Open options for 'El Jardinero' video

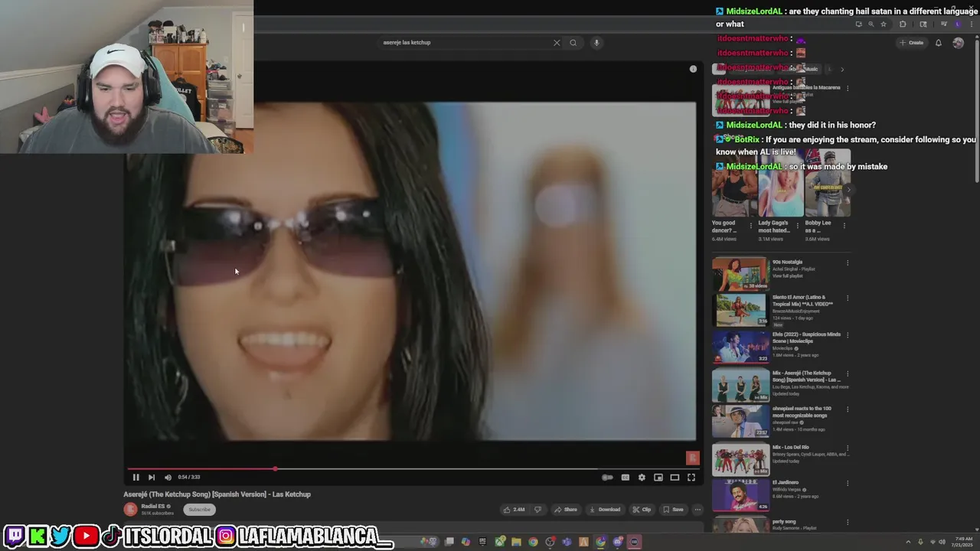point(848,484)
